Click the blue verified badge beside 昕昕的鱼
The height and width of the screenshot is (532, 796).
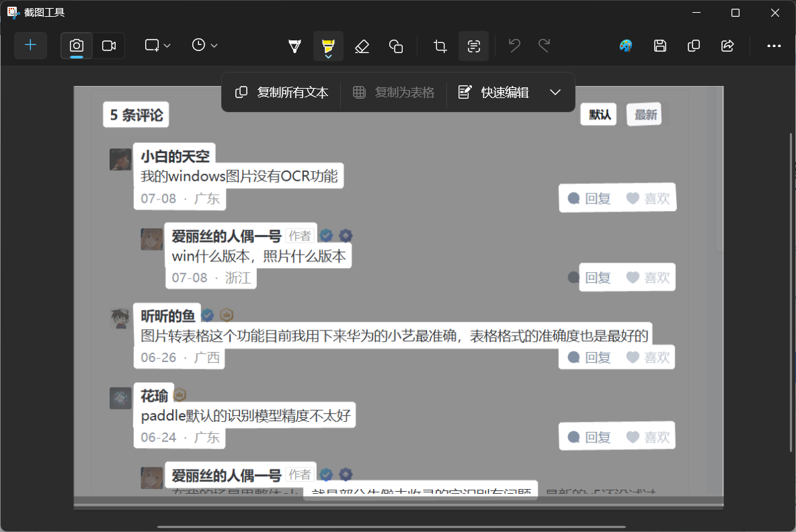pos(208,316)
